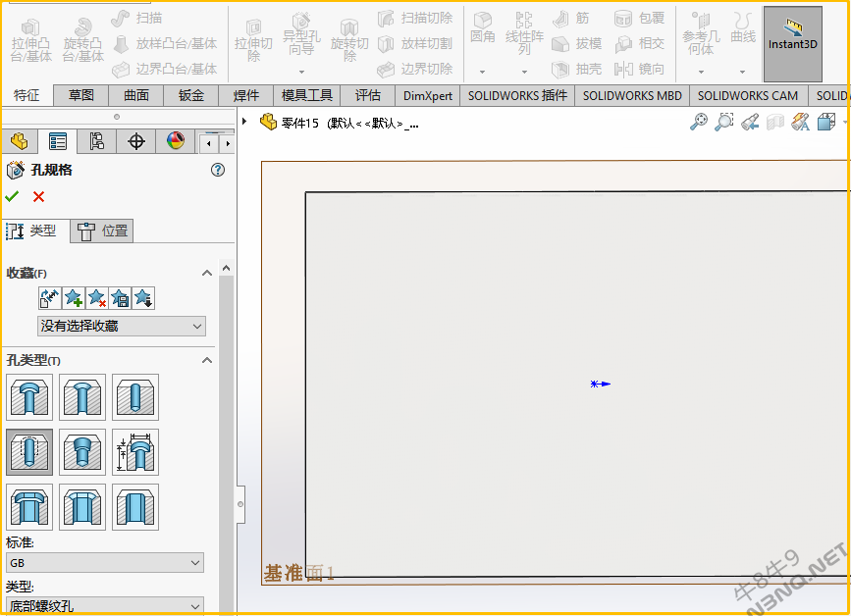Collapse the 收藏 (Favorites) section

pyautogui.click(x=207, y=273)
